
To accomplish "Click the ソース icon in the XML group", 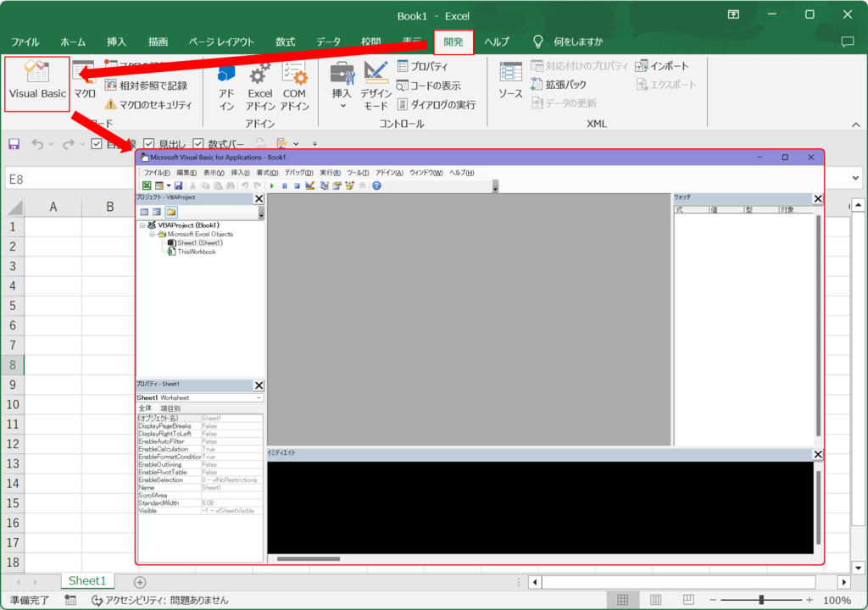I will [x=510, y=82].
